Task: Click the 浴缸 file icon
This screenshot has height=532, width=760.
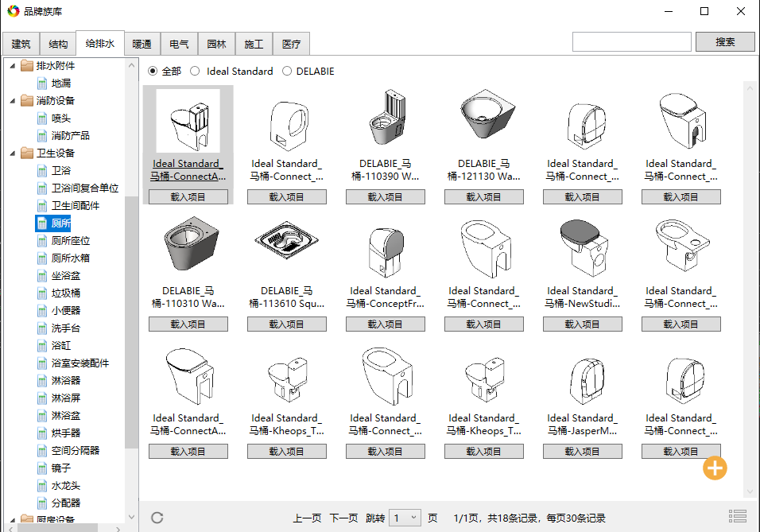Action: click(42, 346)
